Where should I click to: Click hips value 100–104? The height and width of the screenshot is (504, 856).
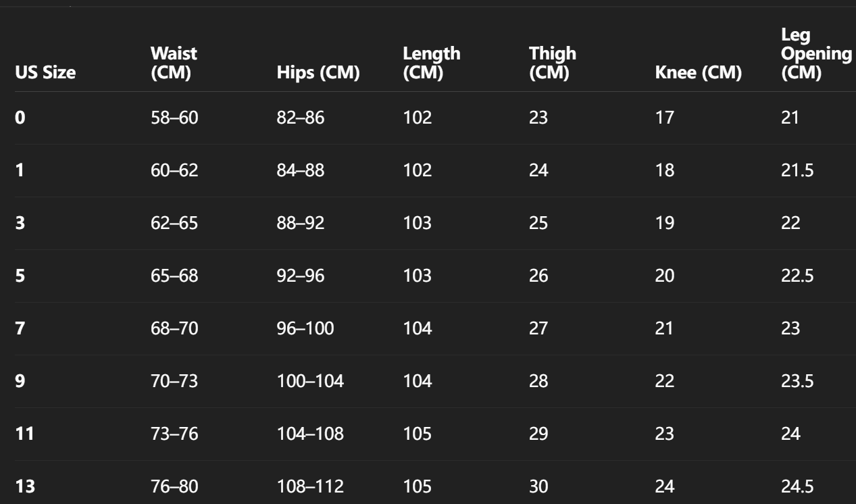tap(310, 382)
